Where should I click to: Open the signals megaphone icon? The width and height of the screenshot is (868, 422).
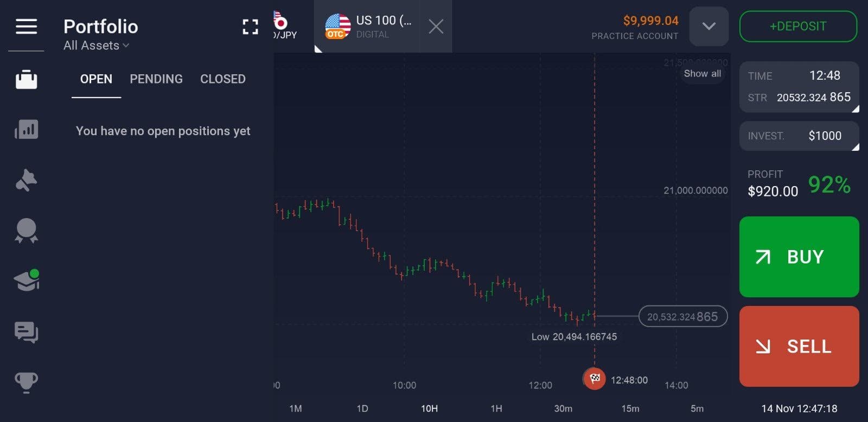pos(26,180)
